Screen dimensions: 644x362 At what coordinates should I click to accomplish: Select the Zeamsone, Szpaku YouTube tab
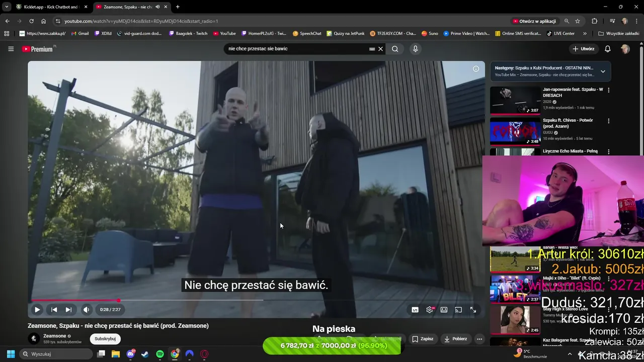pos(128,7)
